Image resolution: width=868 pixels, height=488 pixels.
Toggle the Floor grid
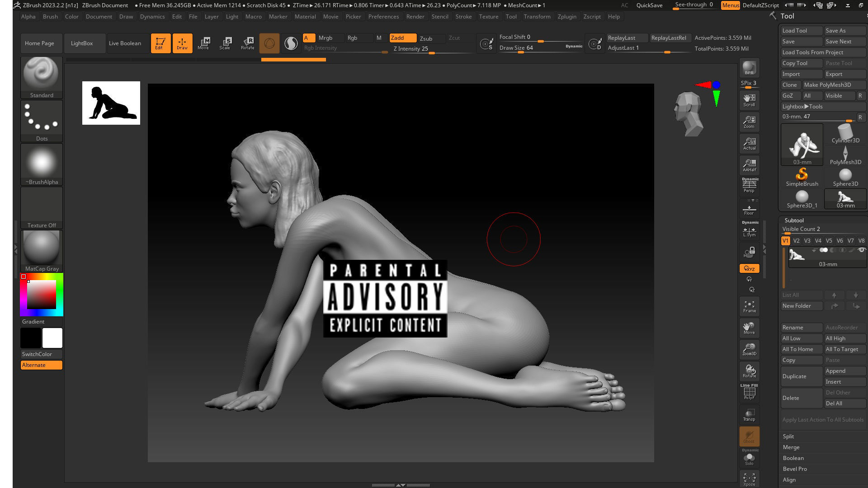[x=749, y=209]
